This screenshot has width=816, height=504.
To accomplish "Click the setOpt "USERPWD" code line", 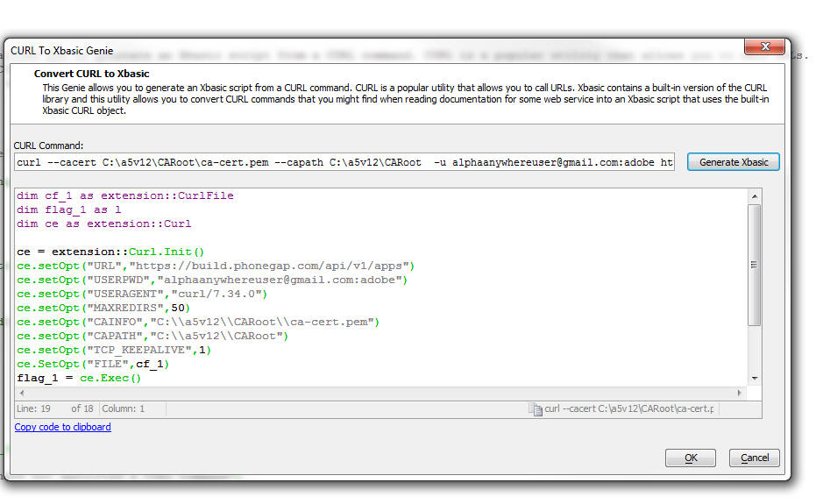I will (x=212, y=280).
